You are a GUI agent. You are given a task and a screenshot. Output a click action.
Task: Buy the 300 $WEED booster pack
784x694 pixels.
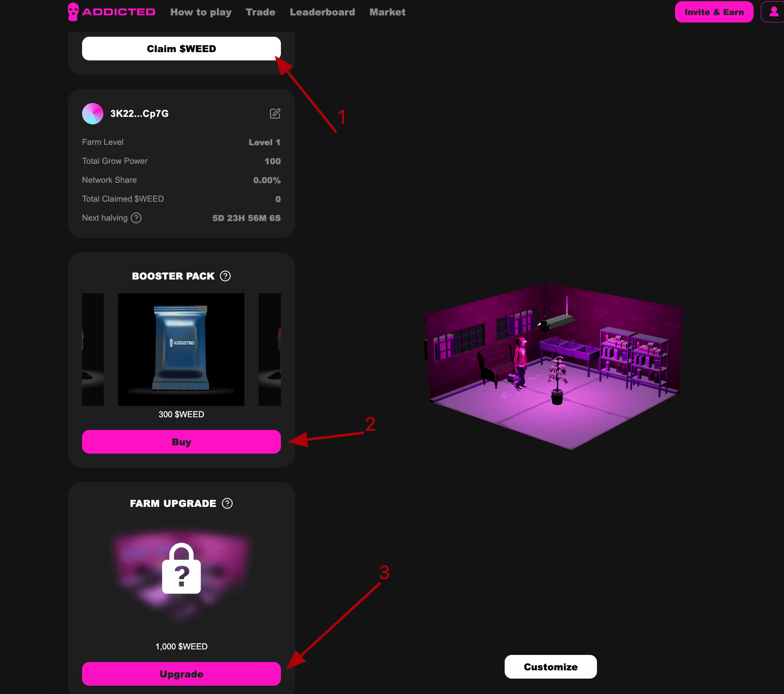click(x=181, y=442)
